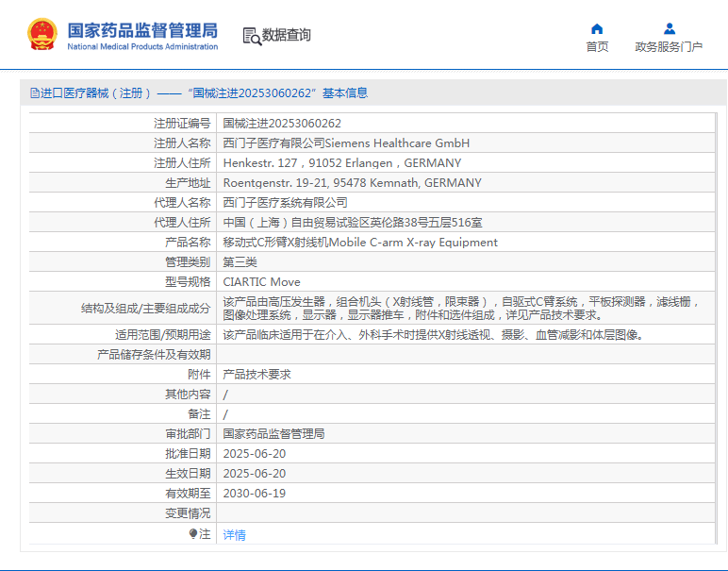Click the 产品名称 row label
Viewport: 728px width, 571px height.
188,242
